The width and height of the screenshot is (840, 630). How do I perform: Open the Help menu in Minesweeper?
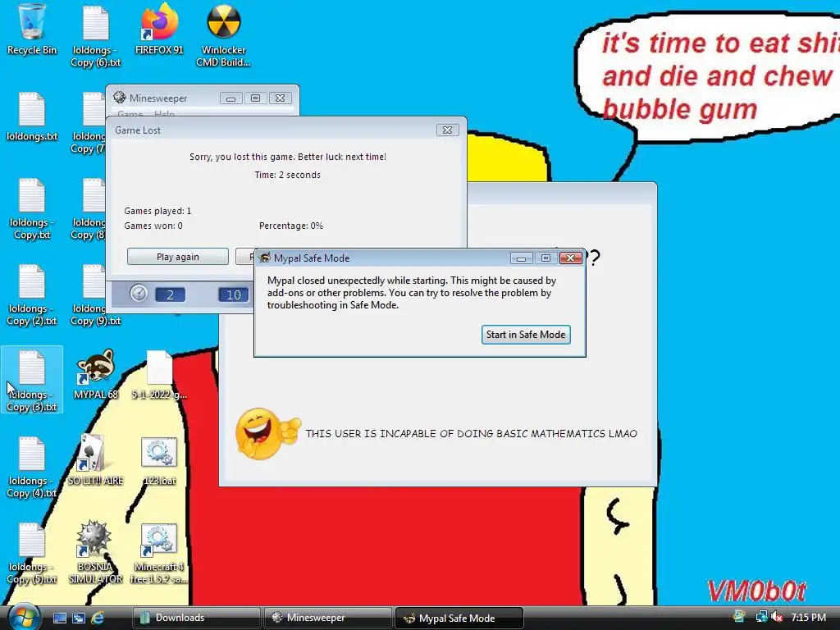coord(164,113)
